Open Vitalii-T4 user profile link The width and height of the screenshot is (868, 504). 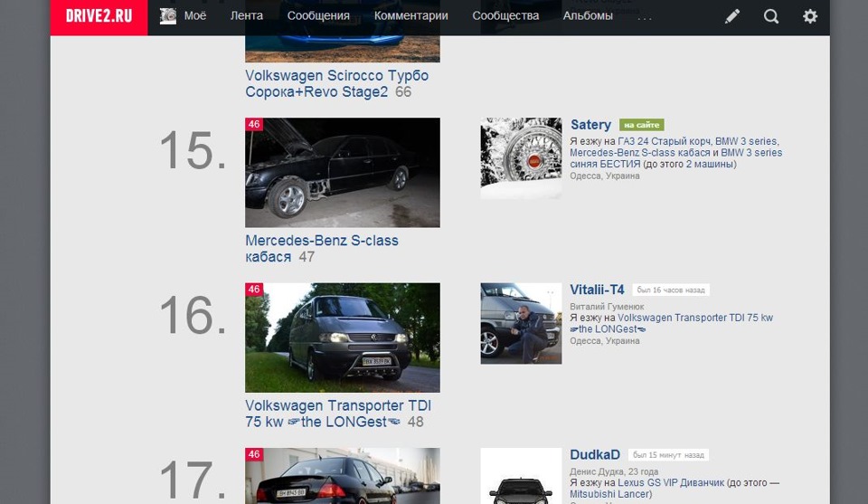click(597, 290)
